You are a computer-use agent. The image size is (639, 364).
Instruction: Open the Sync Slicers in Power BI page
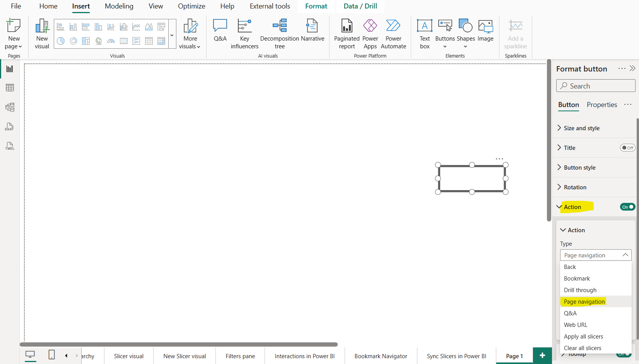pyautogui.click(x=456, y=356)
